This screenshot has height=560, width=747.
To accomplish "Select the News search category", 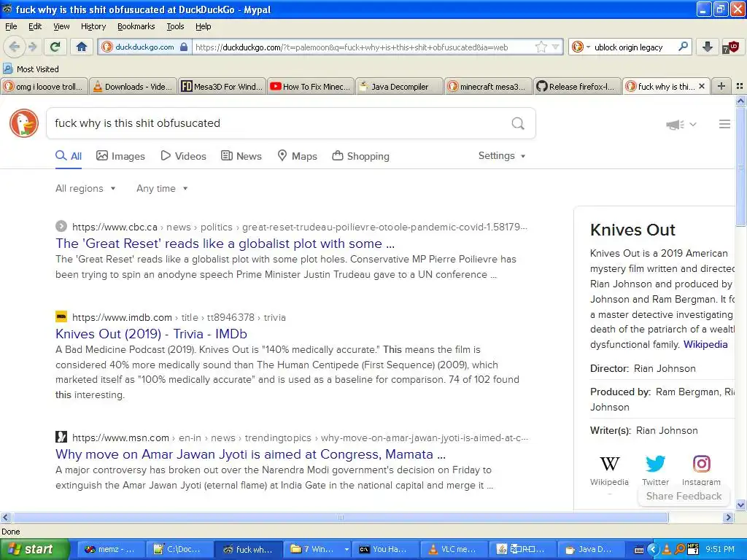I will tap(241, 156).
